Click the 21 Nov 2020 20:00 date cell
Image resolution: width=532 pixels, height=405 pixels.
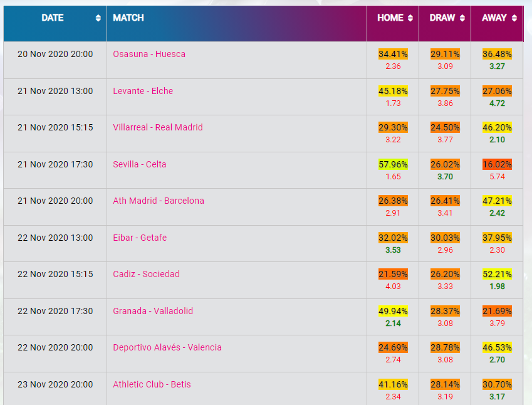[x=55, y=201]
